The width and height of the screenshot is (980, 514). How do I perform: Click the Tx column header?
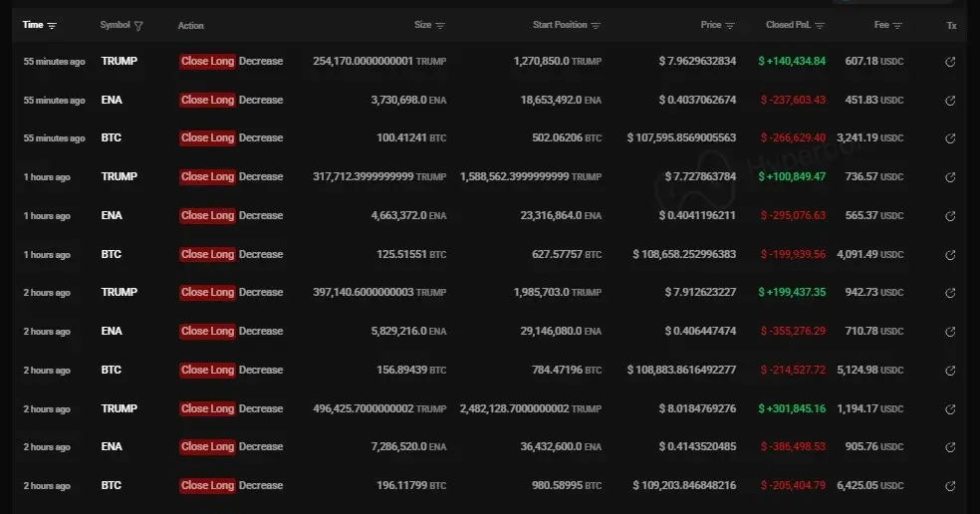(x=951, y=26)
